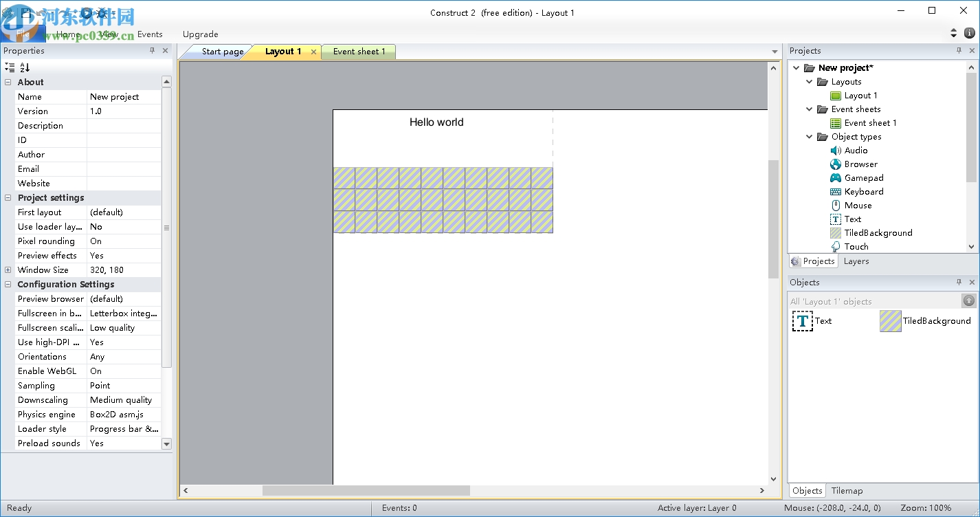Screen dimensions: 980x517
Task: Click the Pixel rounding value 'On'
Action: pyautogui.click(x=124, y=241)
